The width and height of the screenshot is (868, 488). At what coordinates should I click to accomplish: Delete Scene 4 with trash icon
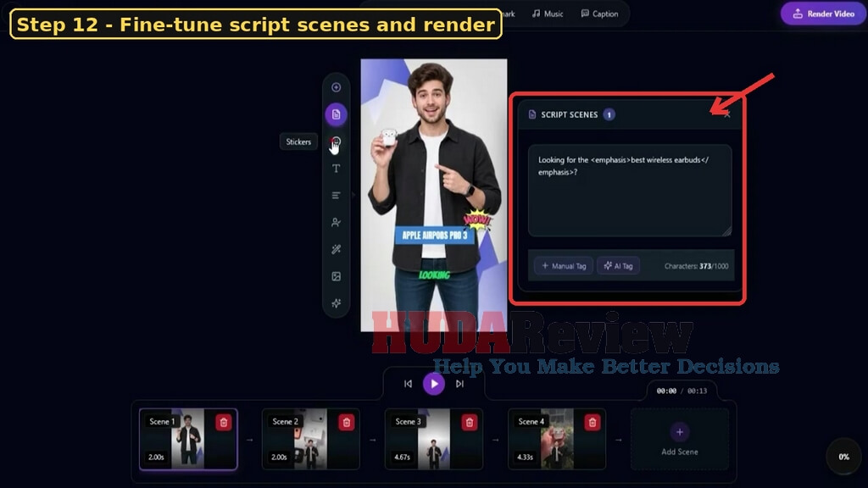pos(593,423)
